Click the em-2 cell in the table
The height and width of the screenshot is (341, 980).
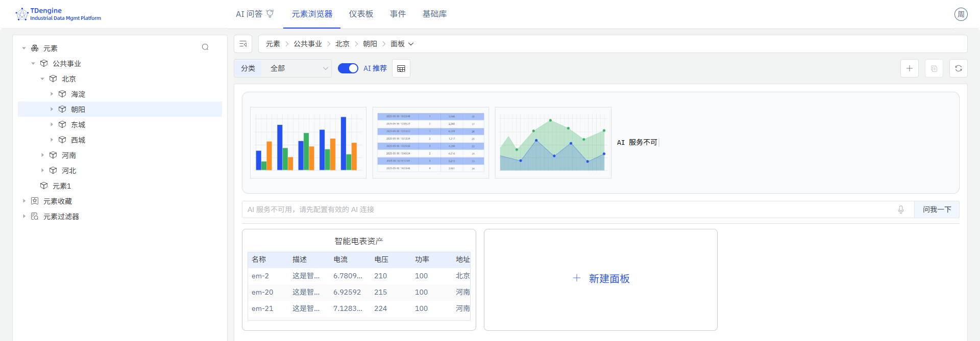coord(260,276)
